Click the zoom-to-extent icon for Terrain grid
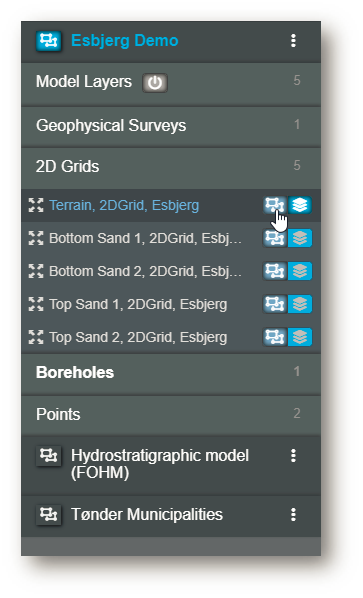363x598 pixels. click(36, 205)
